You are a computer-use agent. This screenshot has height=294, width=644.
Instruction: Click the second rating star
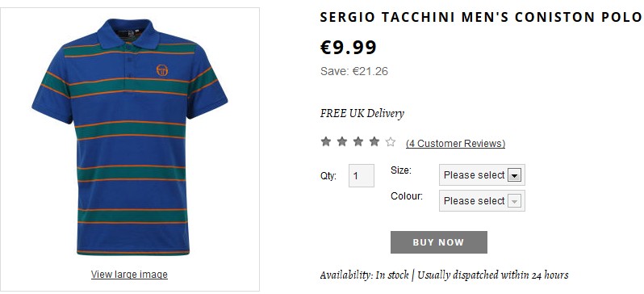(341, 142)
